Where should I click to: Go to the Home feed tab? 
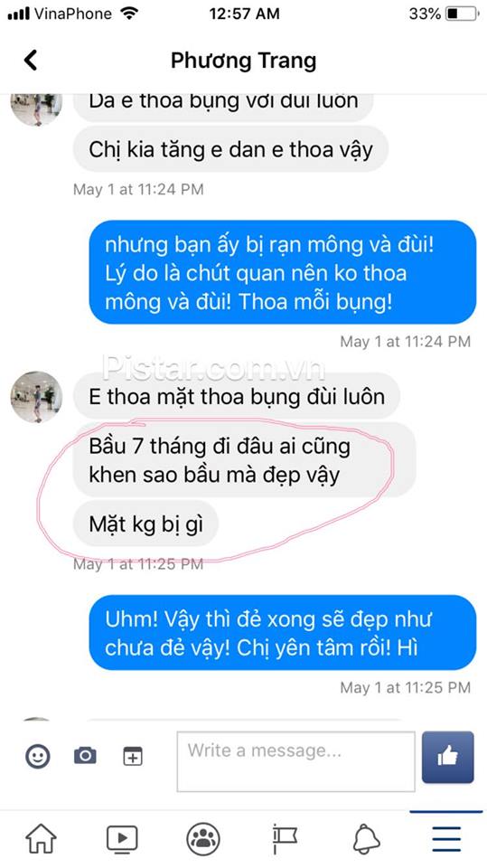41,838
